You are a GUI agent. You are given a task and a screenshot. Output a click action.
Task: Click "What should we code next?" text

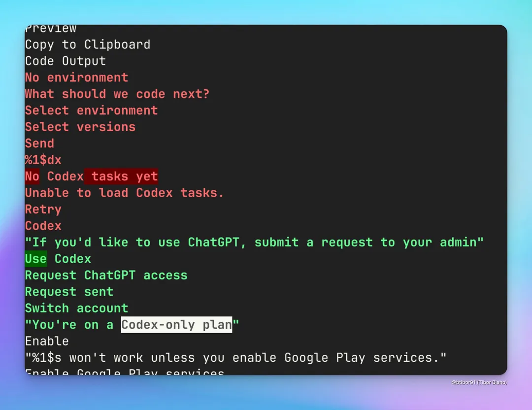point(117,94)
